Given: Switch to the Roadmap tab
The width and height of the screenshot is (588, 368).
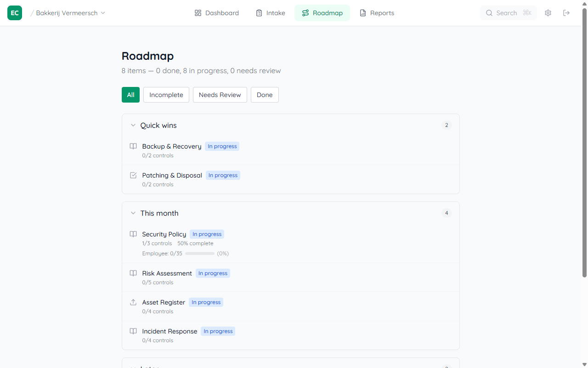Looking at the screenshot, I should 322,13.
